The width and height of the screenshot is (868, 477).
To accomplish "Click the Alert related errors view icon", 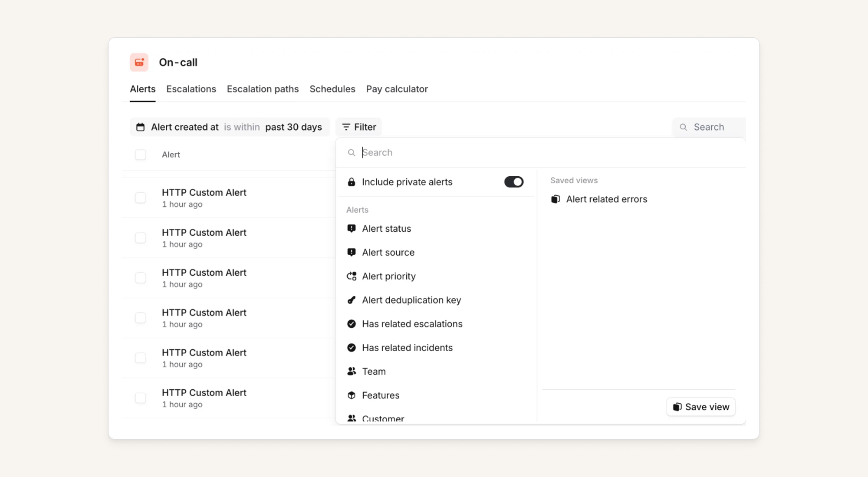I will click(x=556, y=199).
